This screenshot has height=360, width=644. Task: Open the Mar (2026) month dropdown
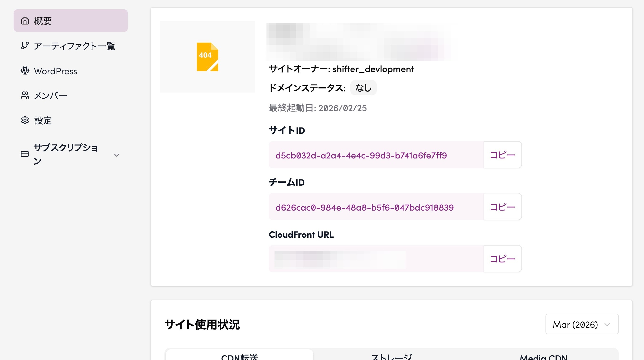coord(582,324)
